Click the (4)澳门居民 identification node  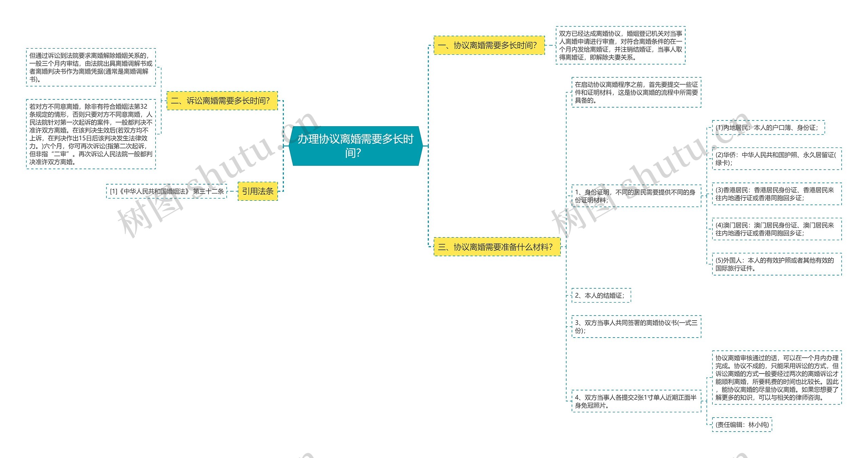(776, 229)
